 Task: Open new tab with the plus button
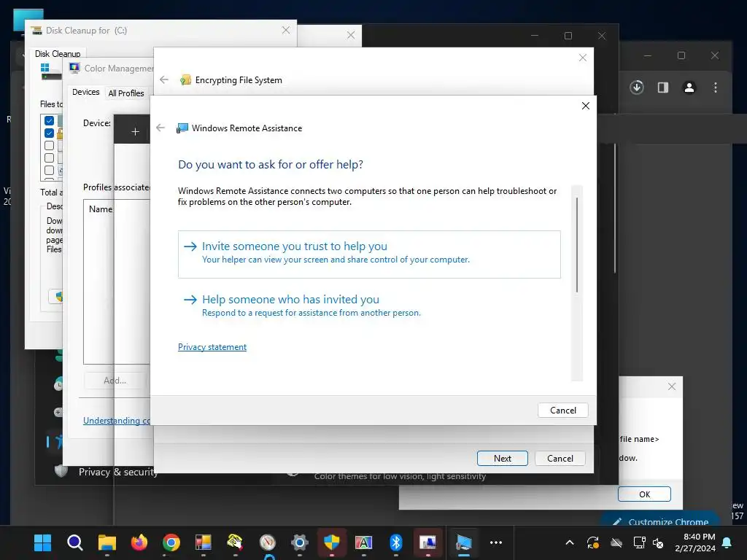pyautogui.click(x=135, y=131)
